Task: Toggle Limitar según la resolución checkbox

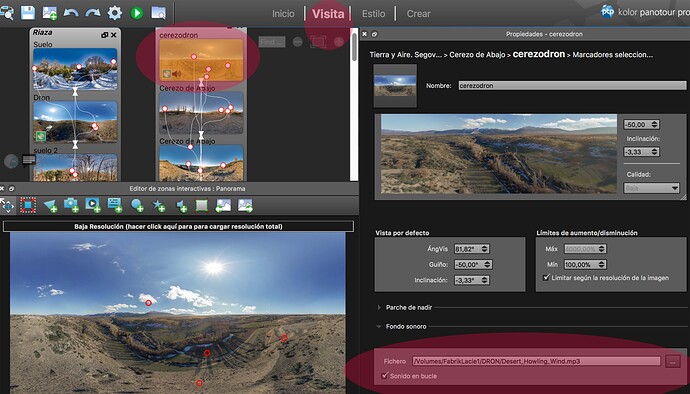Action: coord(546,277)
